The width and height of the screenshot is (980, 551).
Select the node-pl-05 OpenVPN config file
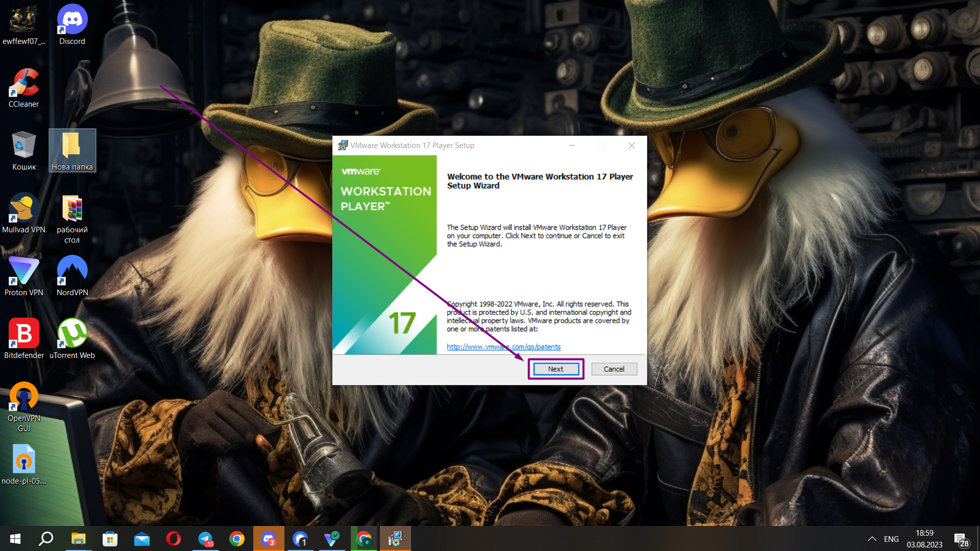(x=24, y=465)
